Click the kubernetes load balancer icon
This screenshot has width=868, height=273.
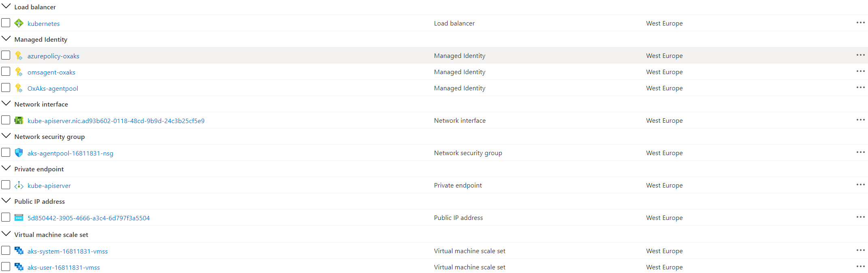[19, 23]
